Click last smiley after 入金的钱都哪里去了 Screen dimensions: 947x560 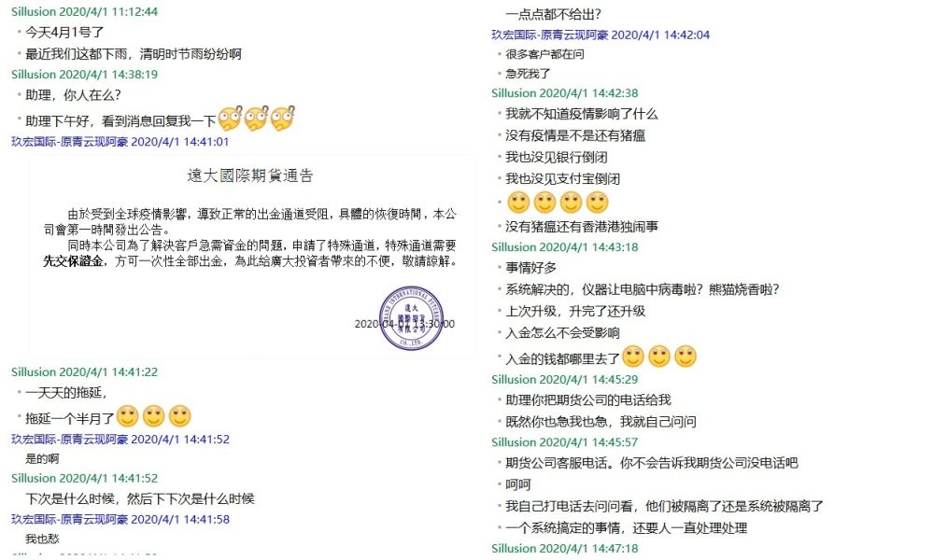[x=686, y=357]
